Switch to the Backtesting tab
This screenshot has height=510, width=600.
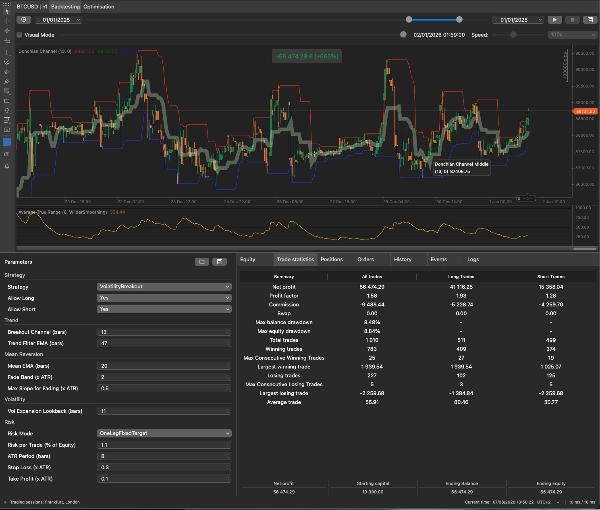tap(65, 7)
